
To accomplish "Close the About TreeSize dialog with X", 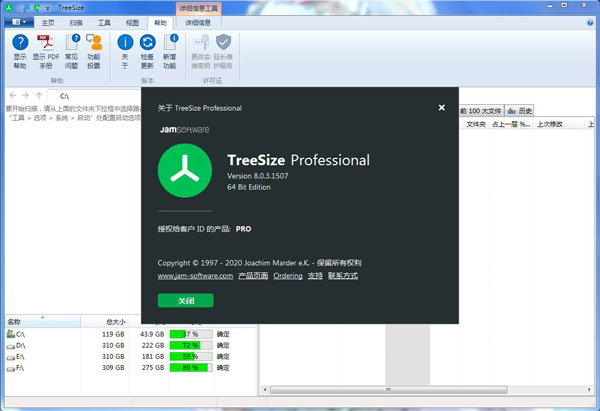I will 442,107.
